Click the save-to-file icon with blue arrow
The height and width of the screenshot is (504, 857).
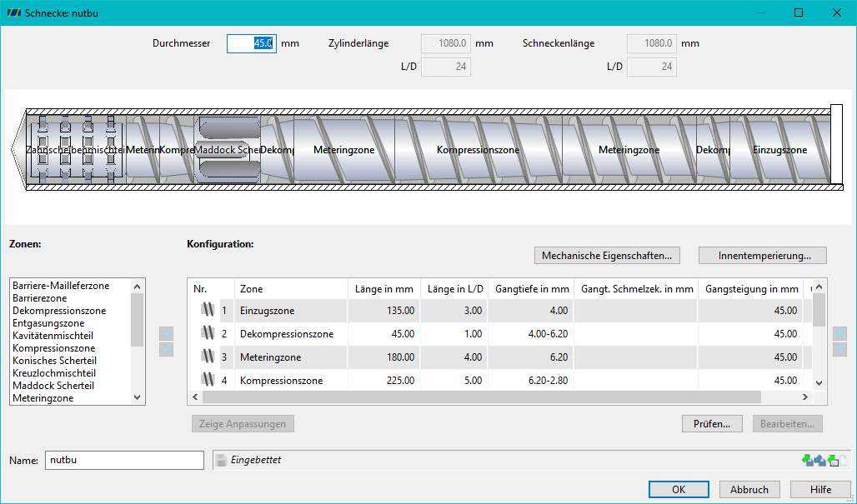pos(819,461)
